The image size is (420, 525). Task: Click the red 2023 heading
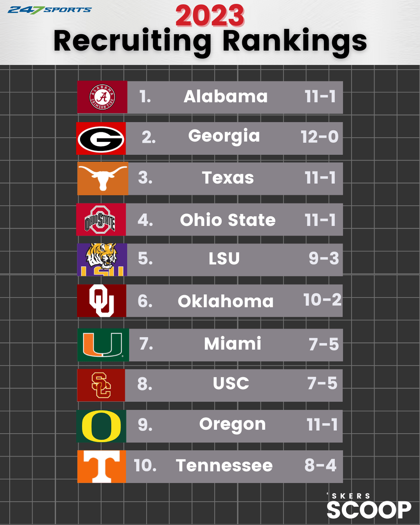click(x=210, y=16)
